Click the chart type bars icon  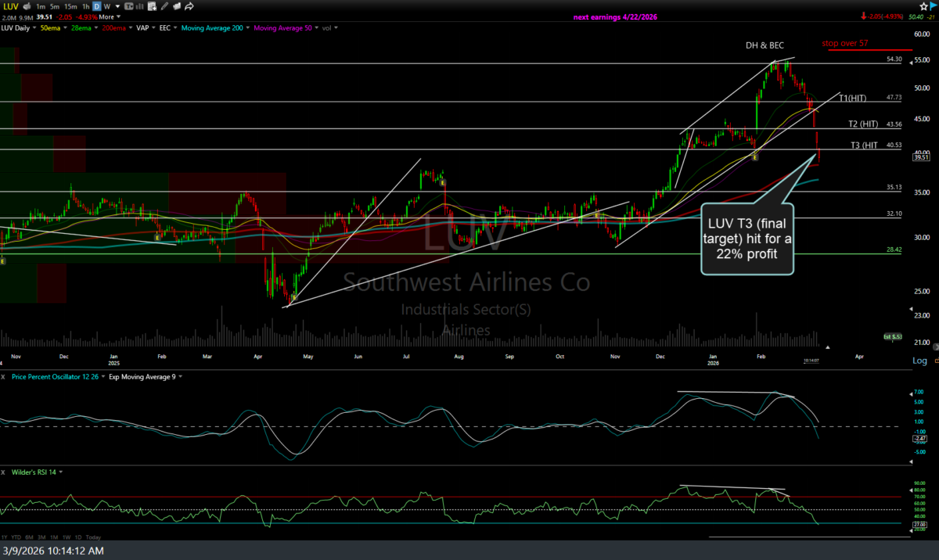[x=140, y=6]
